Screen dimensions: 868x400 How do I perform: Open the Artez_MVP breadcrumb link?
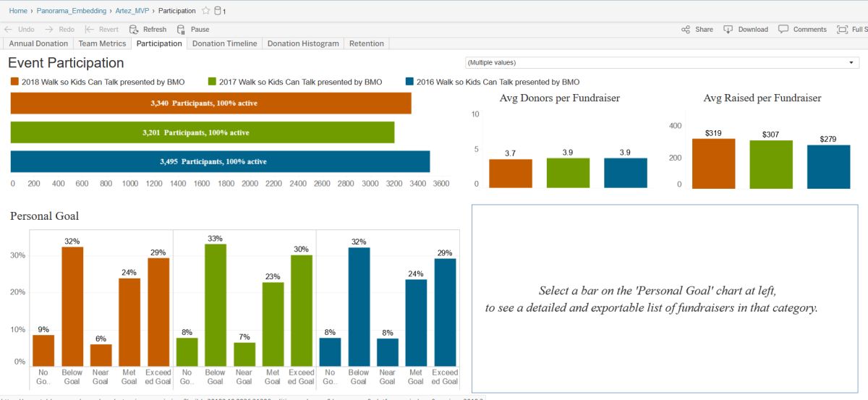click(x=133, y=11)
